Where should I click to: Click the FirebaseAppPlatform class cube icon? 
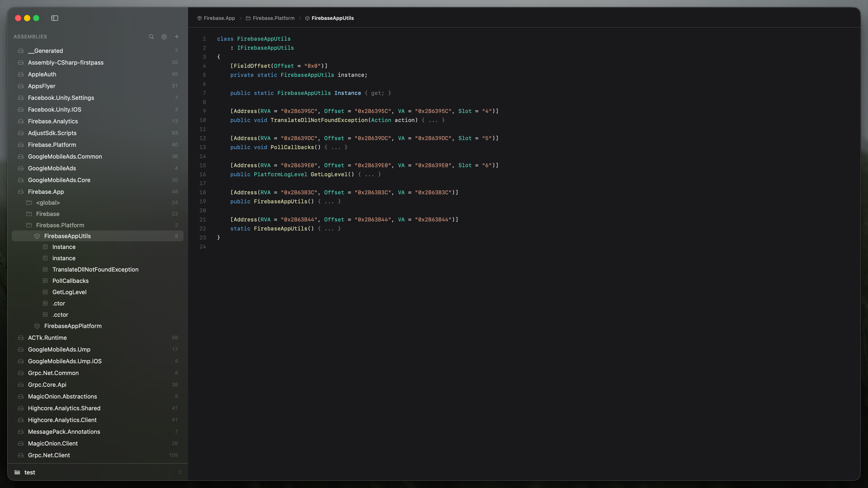[37, 326]
